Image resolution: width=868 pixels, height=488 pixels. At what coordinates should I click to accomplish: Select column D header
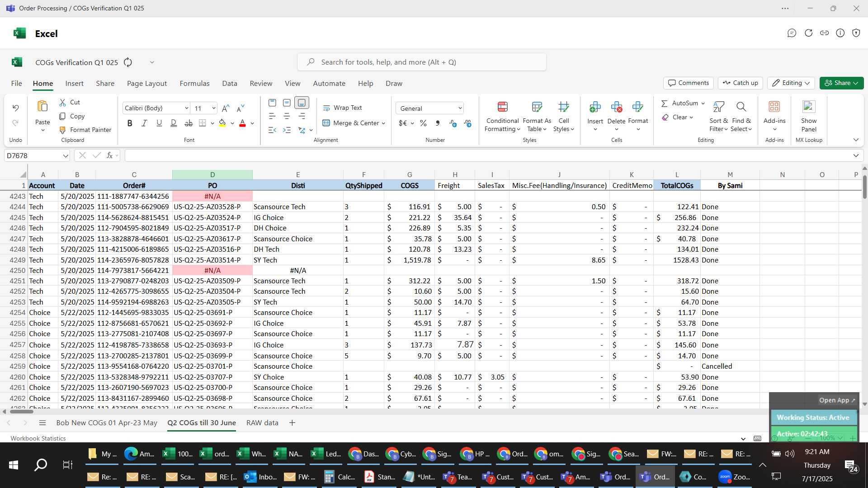pos(212,174)
